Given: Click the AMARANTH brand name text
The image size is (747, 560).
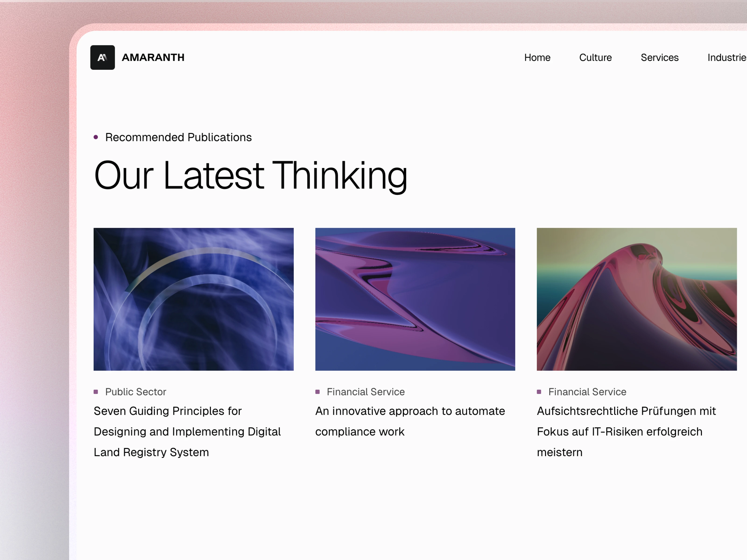Looking at the screenshot, I should click(153, 57).
